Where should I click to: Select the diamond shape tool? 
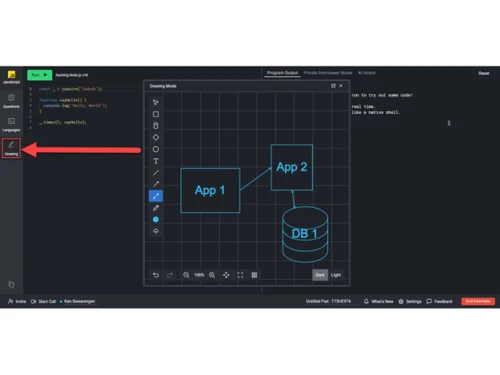pos(156,137)
